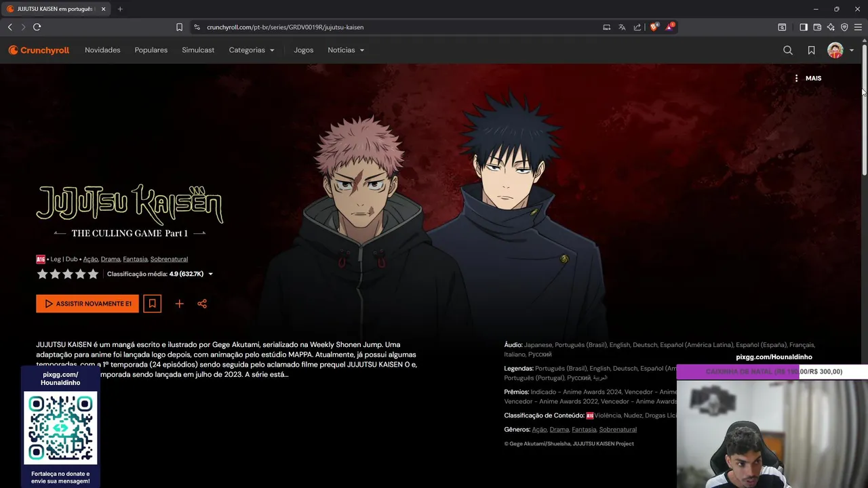Click the Brave sidebar toggle icon
Screen dimensions: 868x488
click(x=804, y=27)
